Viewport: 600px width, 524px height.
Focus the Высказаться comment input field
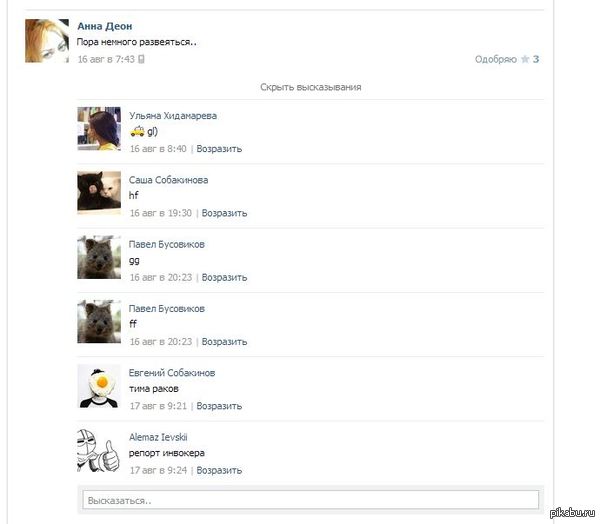[x=311, y=500]
